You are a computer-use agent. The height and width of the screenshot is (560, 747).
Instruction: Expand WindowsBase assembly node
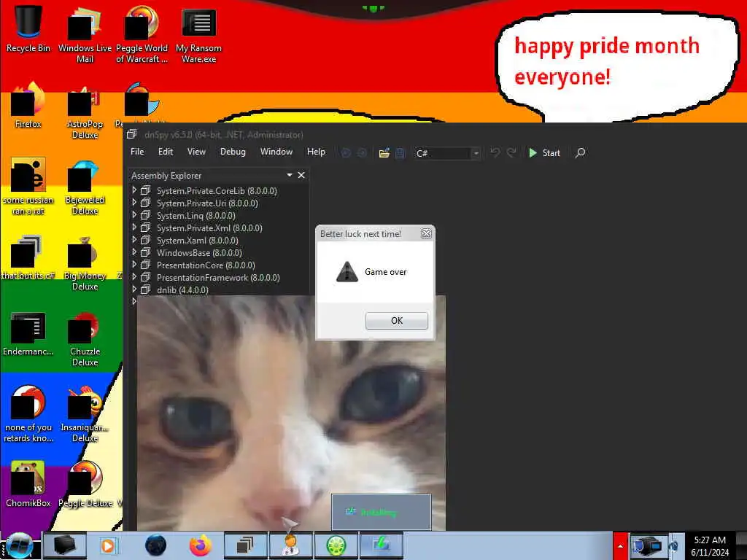[134, 252]
